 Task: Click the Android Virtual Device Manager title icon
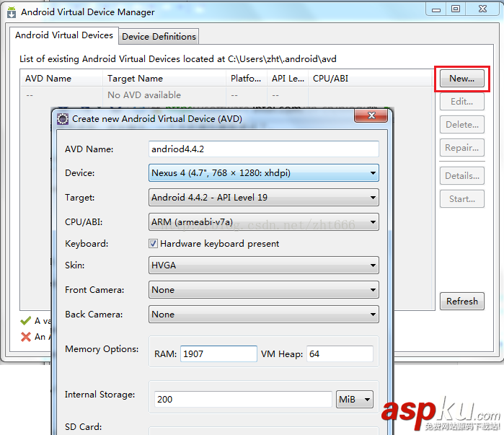(12, 12)
